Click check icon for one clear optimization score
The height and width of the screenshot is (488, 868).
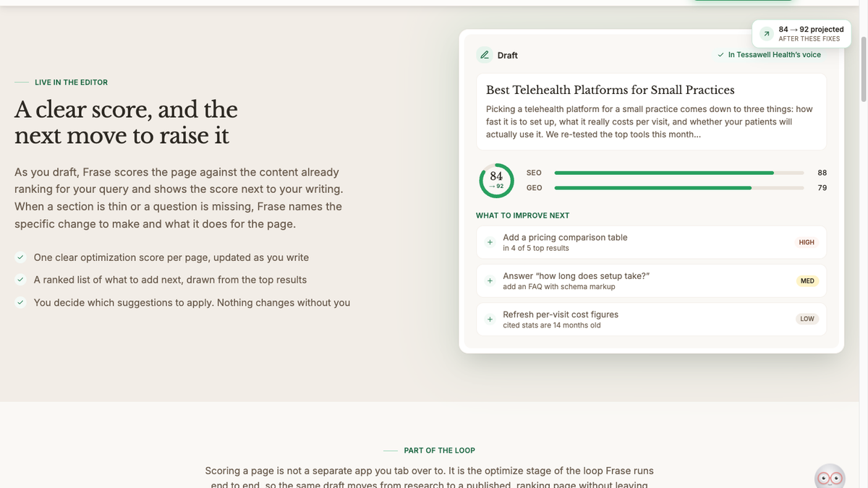21,257
